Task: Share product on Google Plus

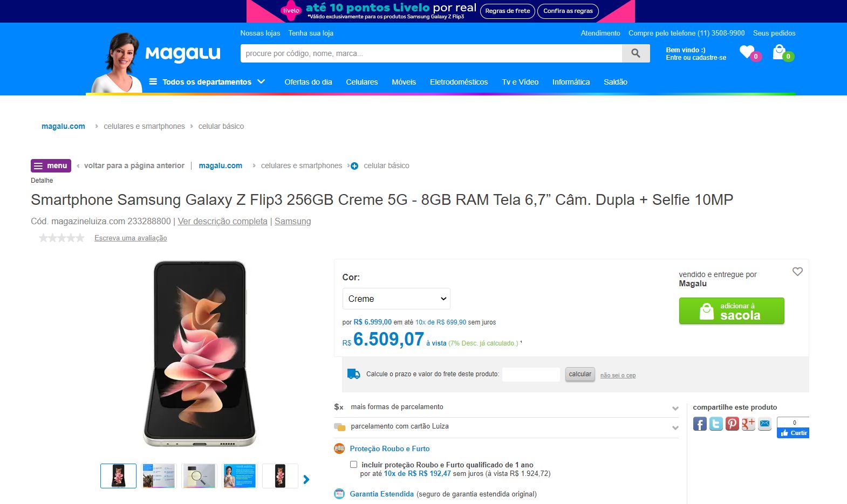Action: pos(748,424)
